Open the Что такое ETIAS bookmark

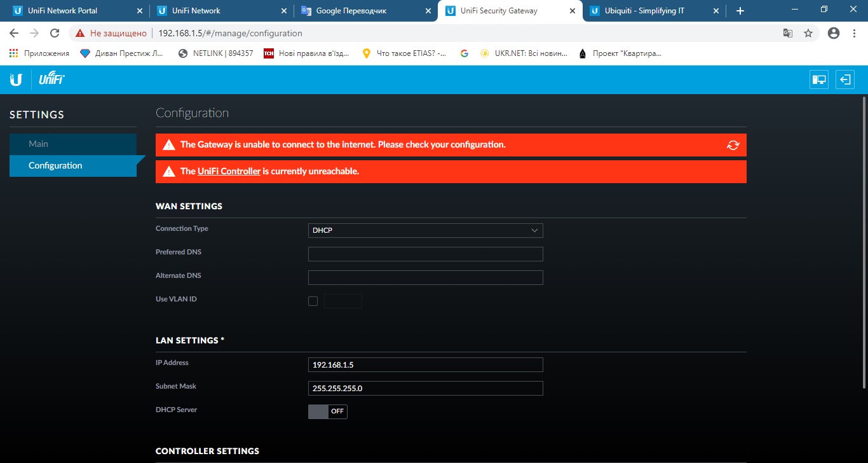(x=404, y=53)
